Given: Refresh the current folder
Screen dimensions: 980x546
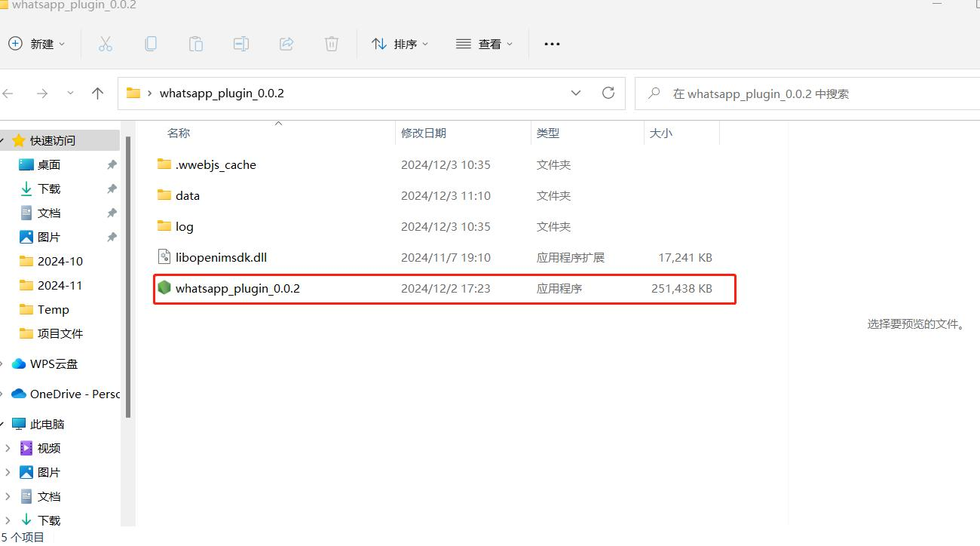Looking at the screenshot, I should [608, 94].
